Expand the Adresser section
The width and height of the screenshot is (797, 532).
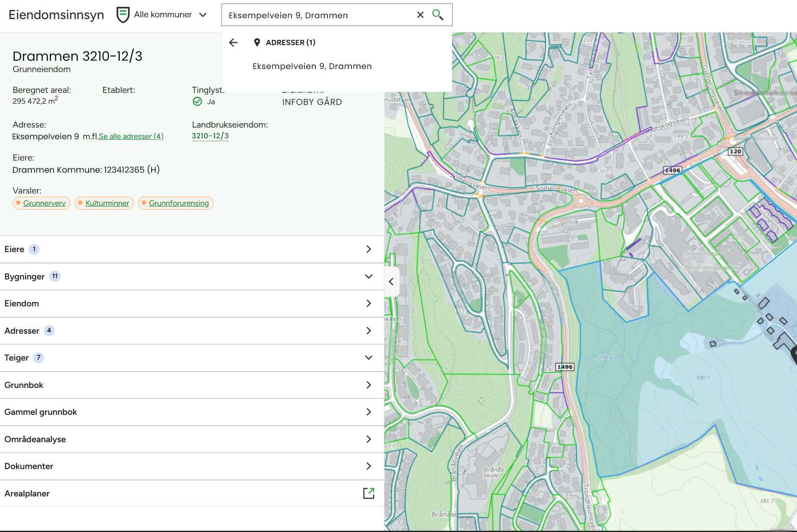(x=192, y=331)
